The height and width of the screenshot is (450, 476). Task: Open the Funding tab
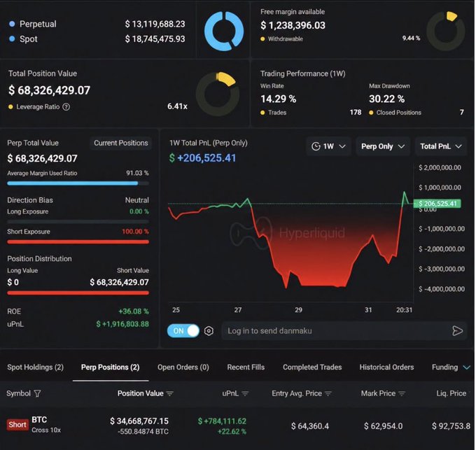444,367
